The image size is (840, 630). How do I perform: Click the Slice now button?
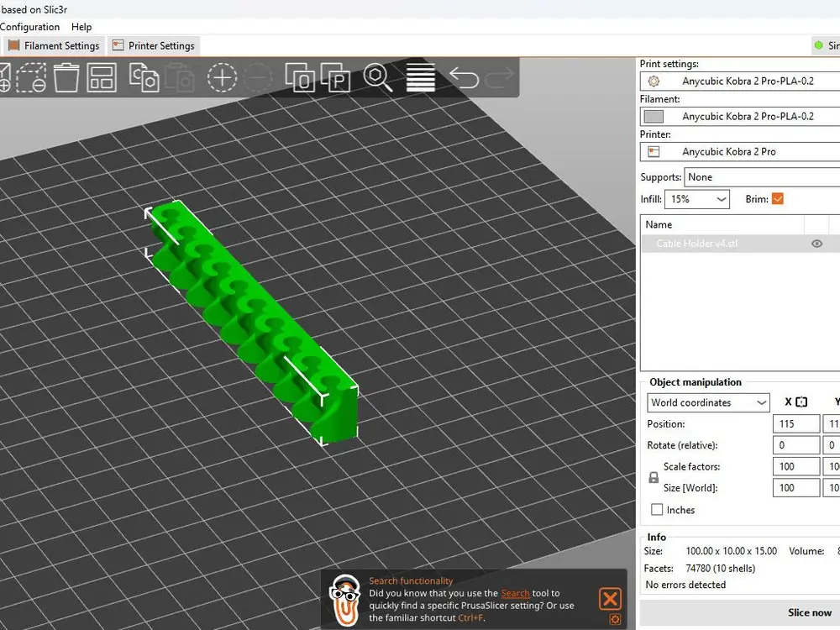[740, 612]
